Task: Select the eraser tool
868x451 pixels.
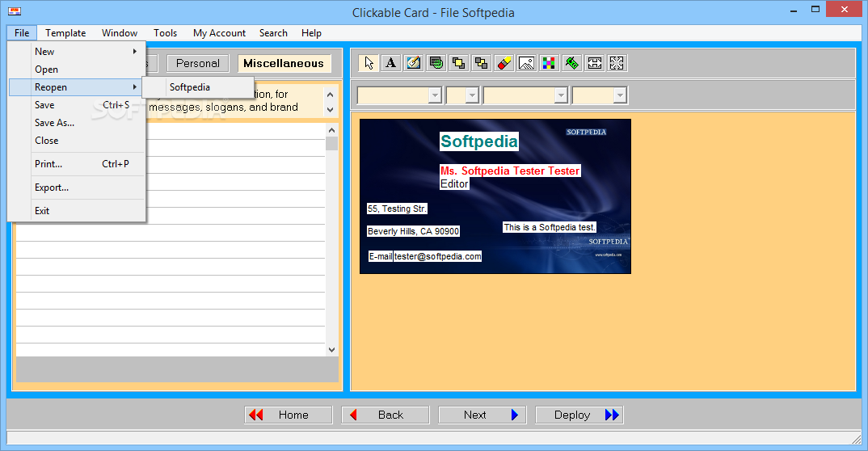Action: pyautogui.click(x=504, y=63)
